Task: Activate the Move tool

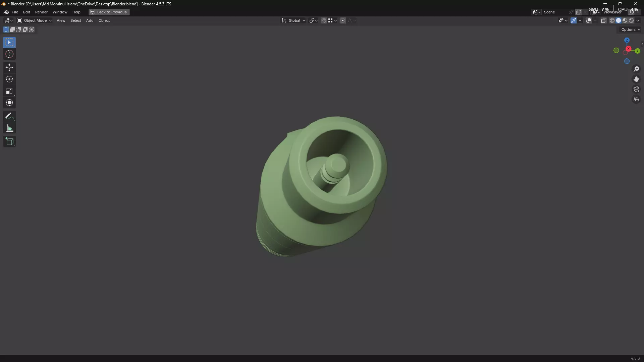Action: click(9, 67)
